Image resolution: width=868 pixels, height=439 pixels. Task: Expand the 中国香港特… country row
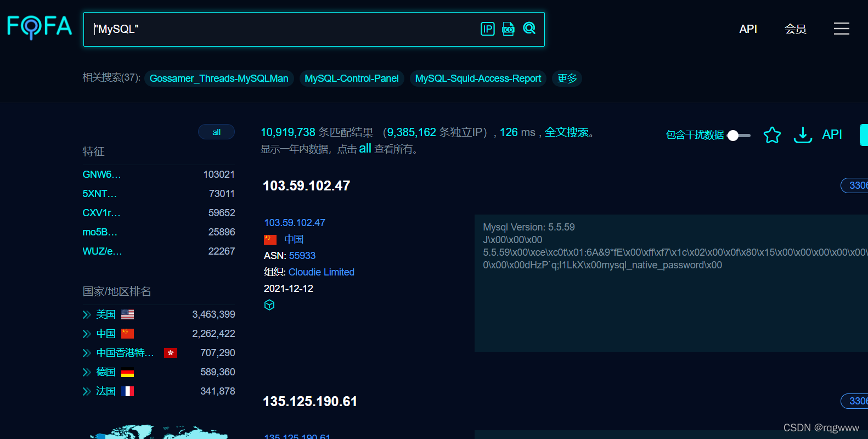[87, 353]
